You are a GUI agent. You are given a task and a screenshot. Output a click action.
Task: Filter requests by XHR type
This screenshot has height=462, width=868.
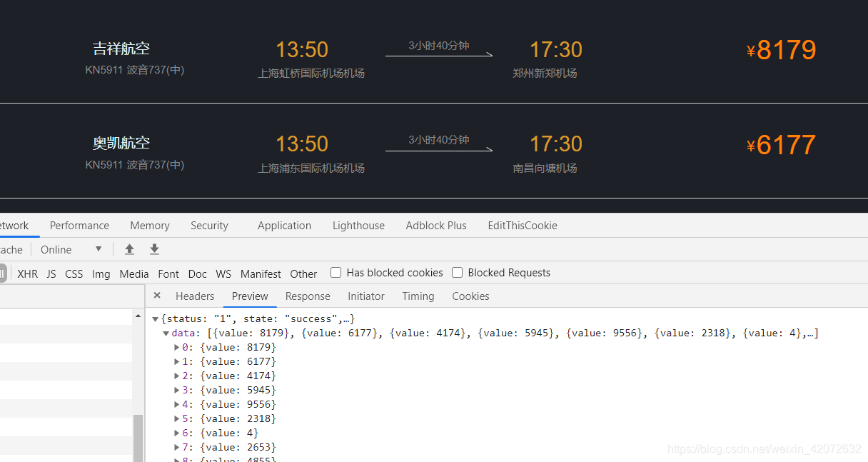point(28,273)
